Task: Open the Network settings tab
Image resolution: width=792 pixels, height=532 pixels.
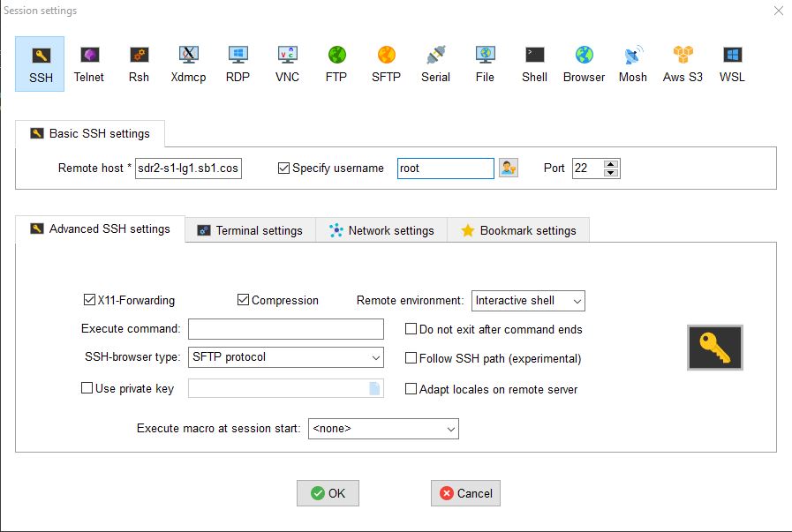Action: coord(381,230)
